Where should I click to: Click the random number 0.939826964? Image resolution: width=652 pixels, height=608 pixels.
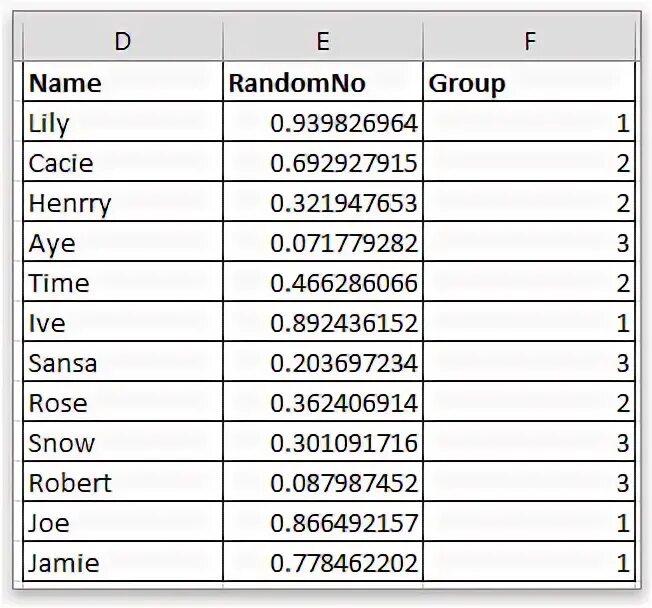(322, 123)
